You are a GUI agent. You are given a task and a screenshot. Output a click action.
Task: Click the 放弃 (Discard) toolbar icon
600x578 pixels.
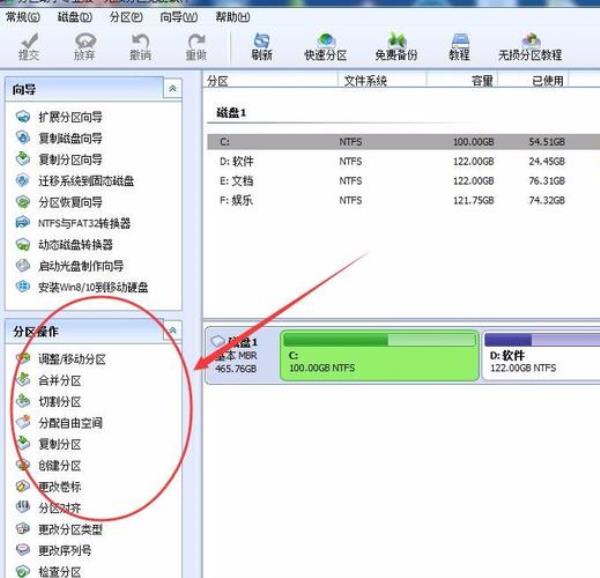coord(85,47)
